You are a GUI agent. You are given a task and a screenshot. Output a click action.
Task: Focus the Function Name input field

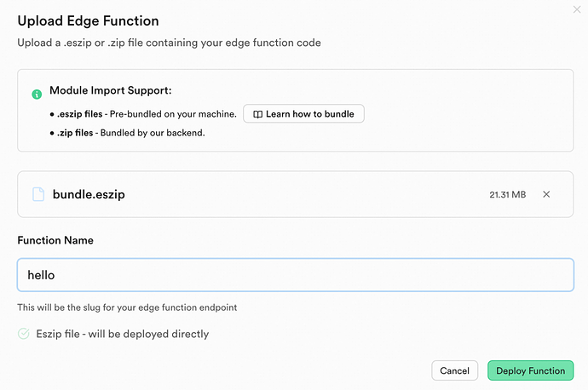295,275
